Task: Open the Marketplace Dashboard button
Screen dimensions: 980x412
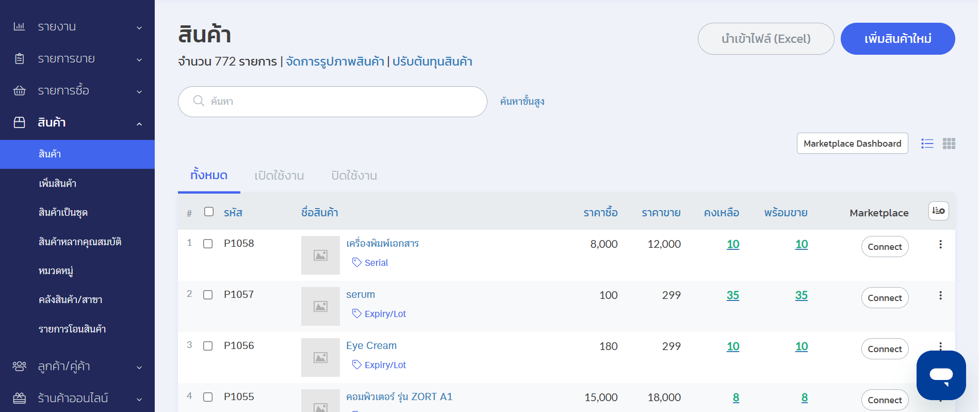Action: point(852,144)
